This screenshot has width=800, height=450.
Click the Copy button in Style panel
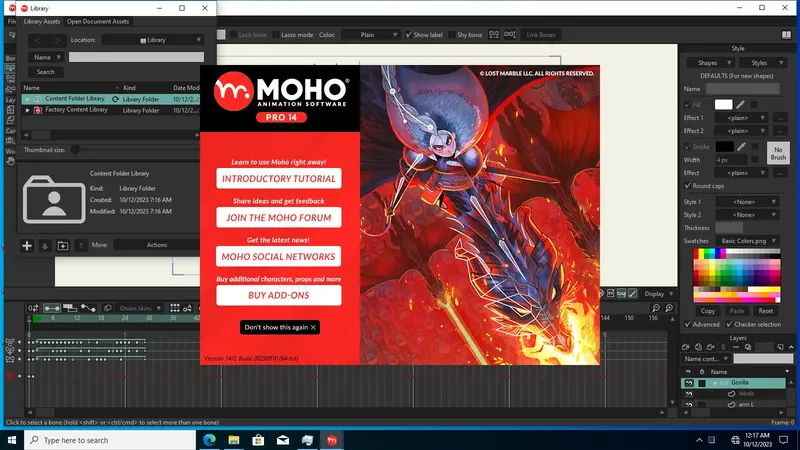(x=708, y=311)
